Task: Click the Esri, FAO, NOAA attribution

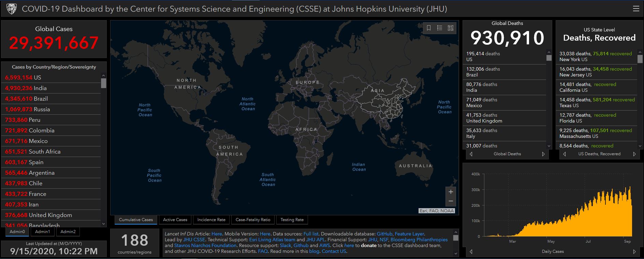Action: pos(437,211)
